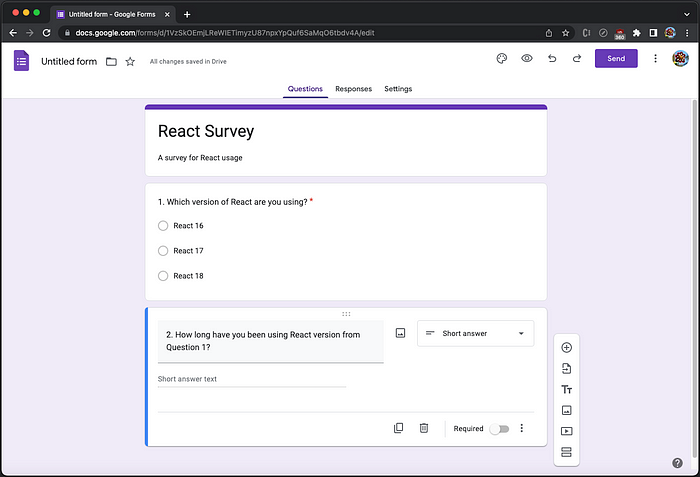This screenshot has height=477, width=700.
Task: Open the customize theme palette
Action: click(502, 59)
